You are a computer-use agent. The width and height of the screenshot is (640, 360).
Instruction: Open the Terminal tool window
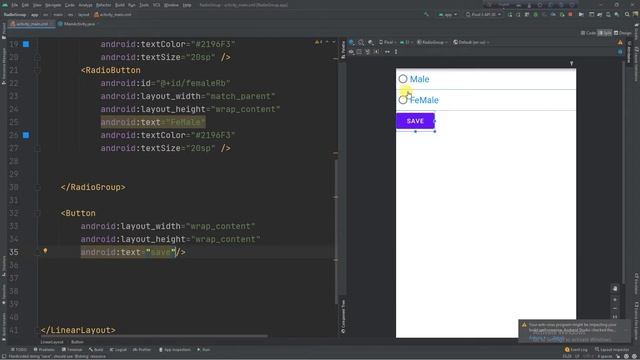click(72, 350)
